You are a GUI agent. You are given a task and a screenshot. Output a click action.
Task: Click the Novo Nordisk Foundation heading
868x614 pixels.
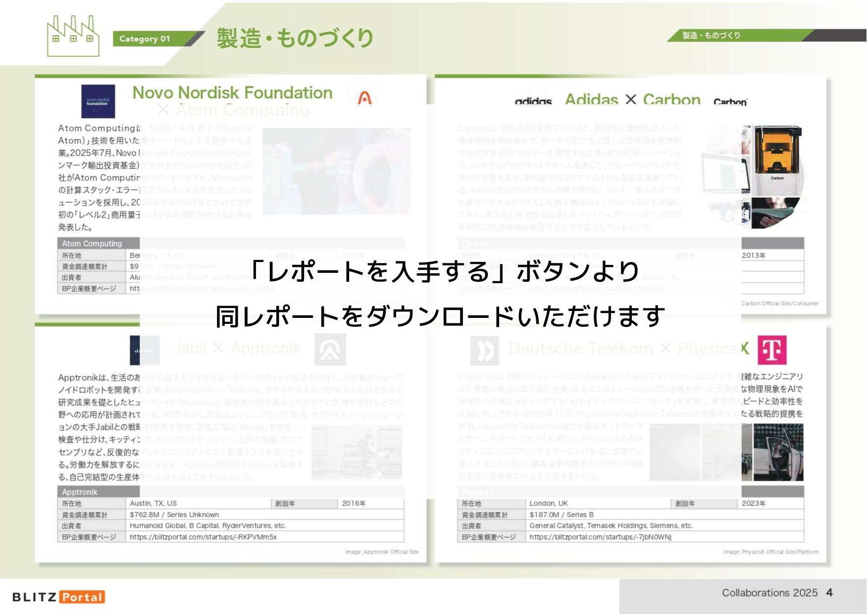click(x=232, y=93)
